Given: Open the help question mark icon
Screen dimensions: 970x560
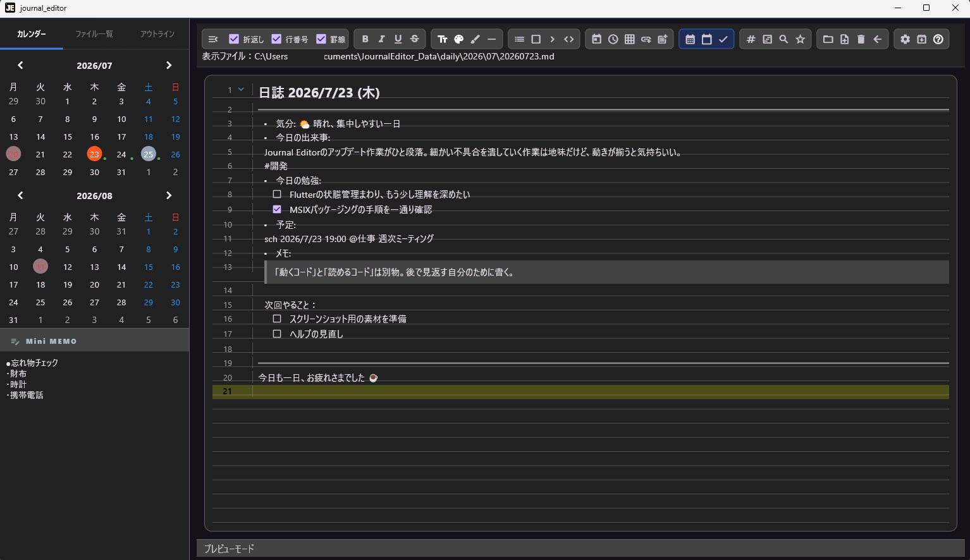Looking at the screenshot, I should tap(938, 39).
